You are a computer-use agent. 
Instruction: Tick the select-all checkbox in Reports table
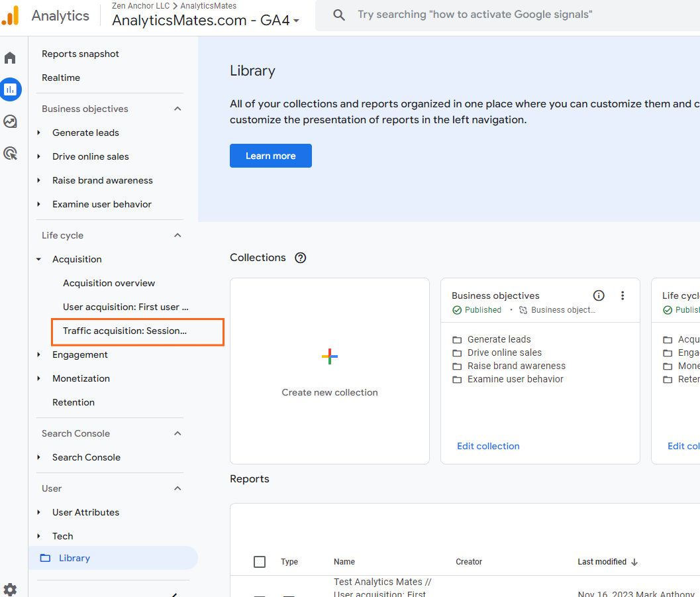(x=260, y=562)
